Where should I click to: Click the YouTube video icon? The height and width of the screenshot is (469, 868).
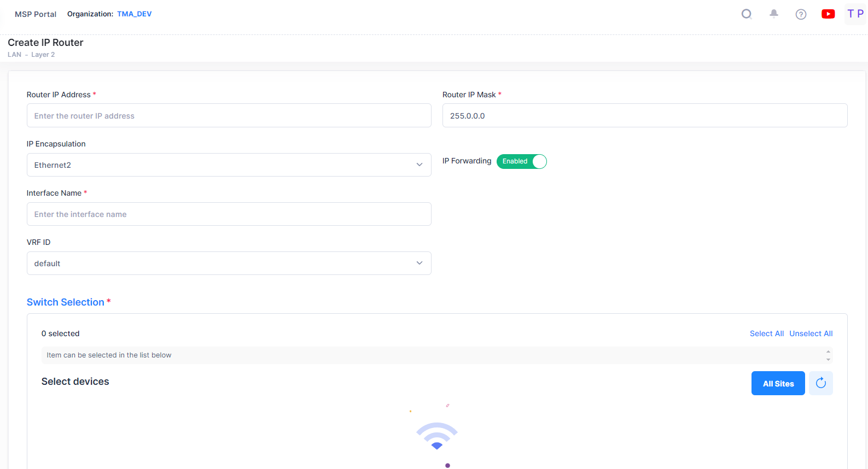pyautogui.click(x=828, y=14)
